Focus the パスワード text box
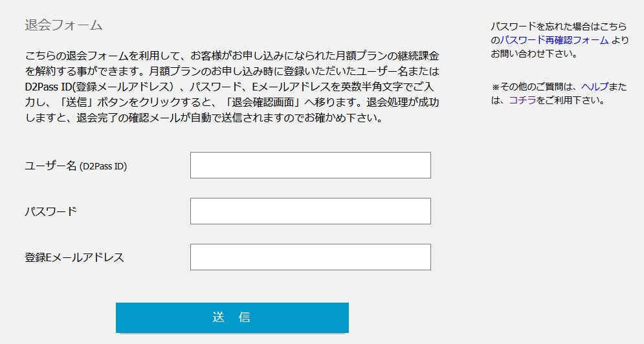Viewport: 644px width, 344px height. point(310,211)
